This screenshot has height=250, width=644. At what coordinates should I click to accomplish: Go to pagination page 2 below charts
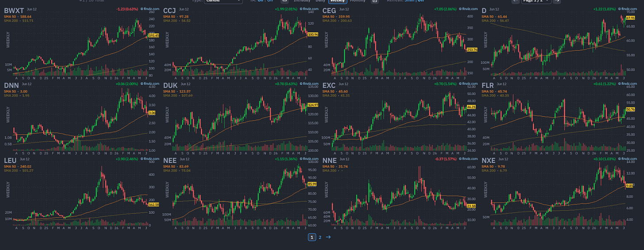click(x=320, y=237)
